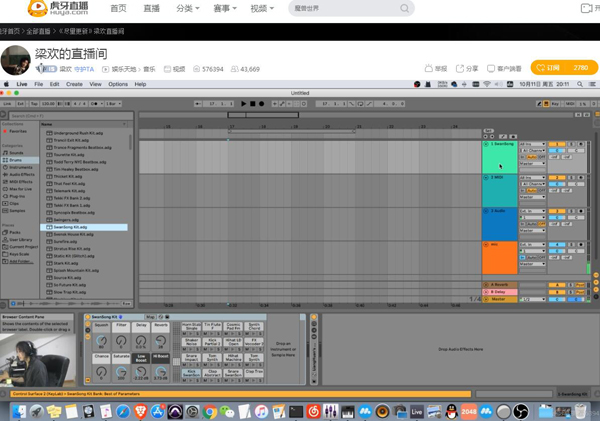
Task: Select Plug-Ins category in the browser
Action: coord(17,196)
